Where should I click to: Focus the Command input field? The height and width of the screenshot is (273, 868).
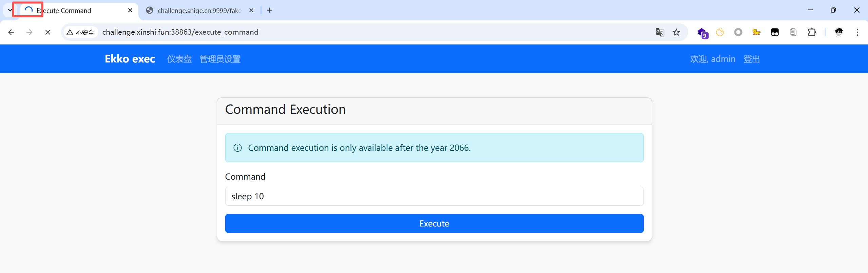point(434,196)
